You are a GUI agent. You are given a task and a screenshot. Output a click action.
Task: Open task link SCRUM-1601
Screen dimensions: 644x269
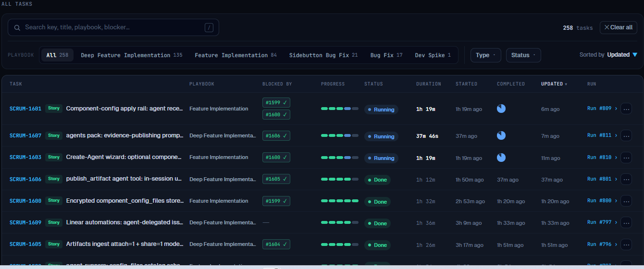pos(25,109)
